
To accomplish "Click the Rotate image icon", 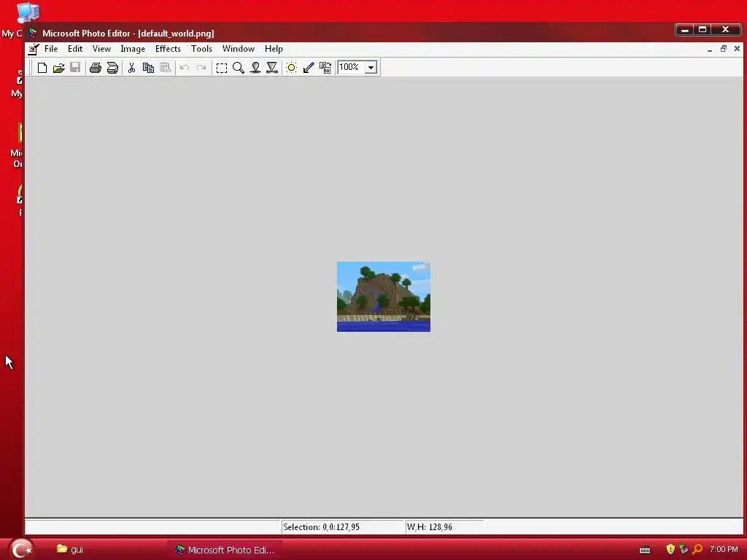I will click(x=325, y=68).
